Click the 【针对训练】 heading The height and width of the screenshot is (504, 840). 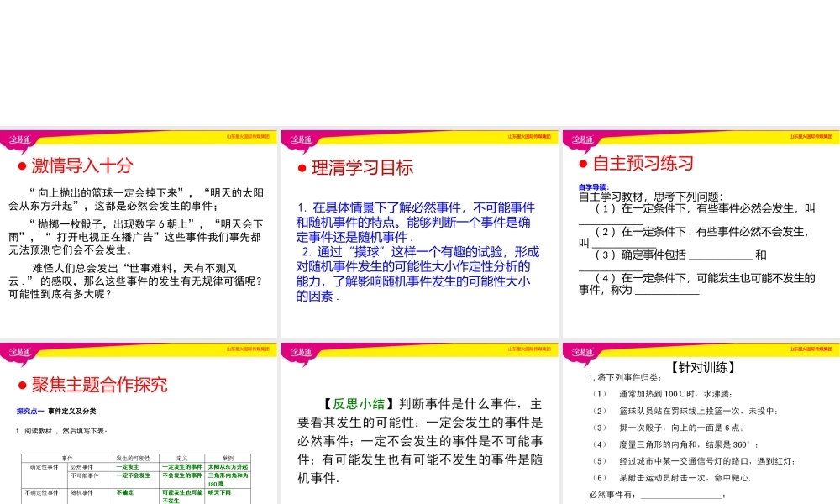704,367
